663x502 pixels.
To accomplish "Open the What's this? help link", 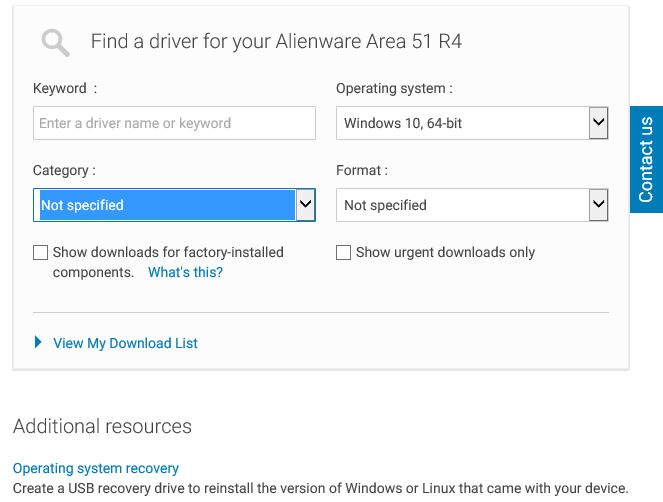I will coord(185,272).
